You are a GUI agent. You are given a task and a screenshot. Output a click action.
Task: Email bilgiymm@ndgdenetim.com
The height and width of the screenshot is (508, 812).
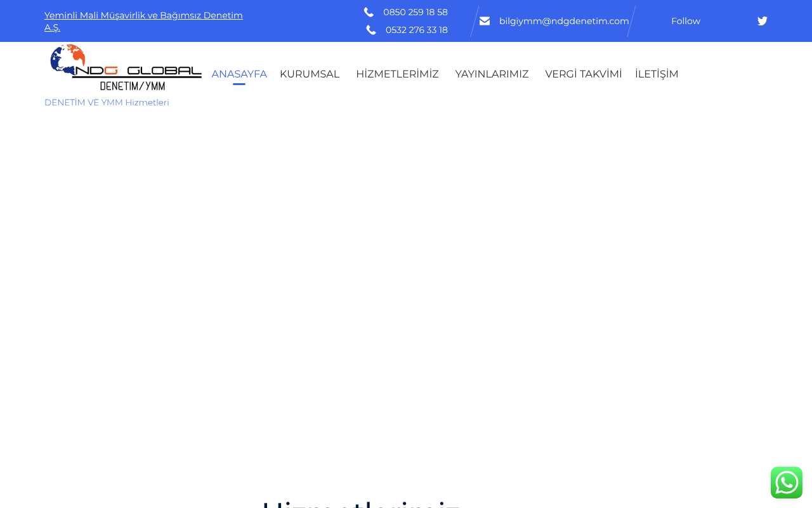[564, 21]
